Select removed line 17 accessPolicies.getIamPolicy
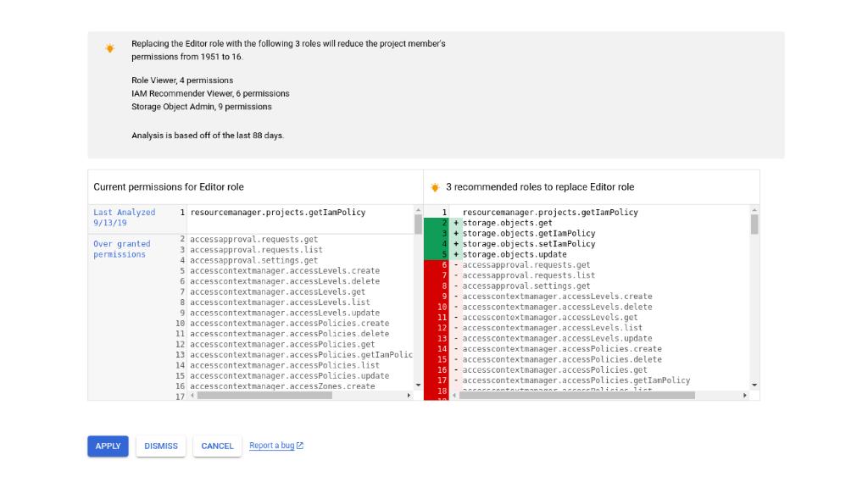Viewport: 868px width, 488px height. pyautogui.click(x=576, y=380)
